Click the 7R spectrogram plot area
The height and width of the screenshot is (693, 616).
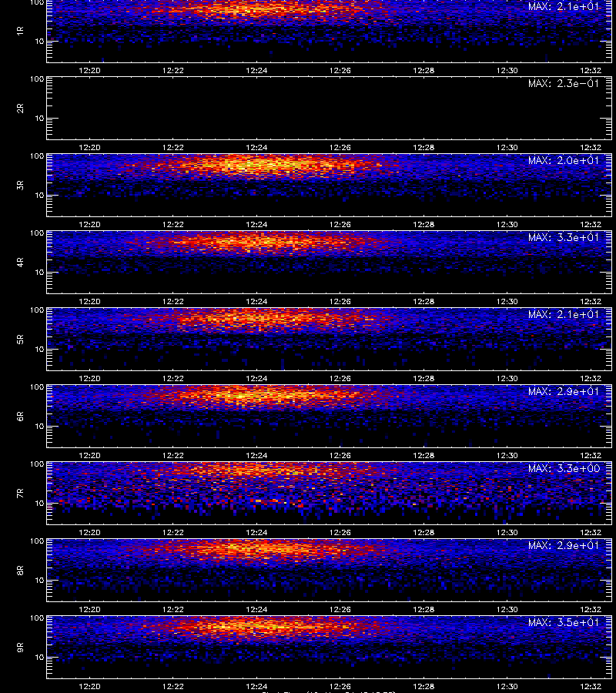tap(330, 494)
